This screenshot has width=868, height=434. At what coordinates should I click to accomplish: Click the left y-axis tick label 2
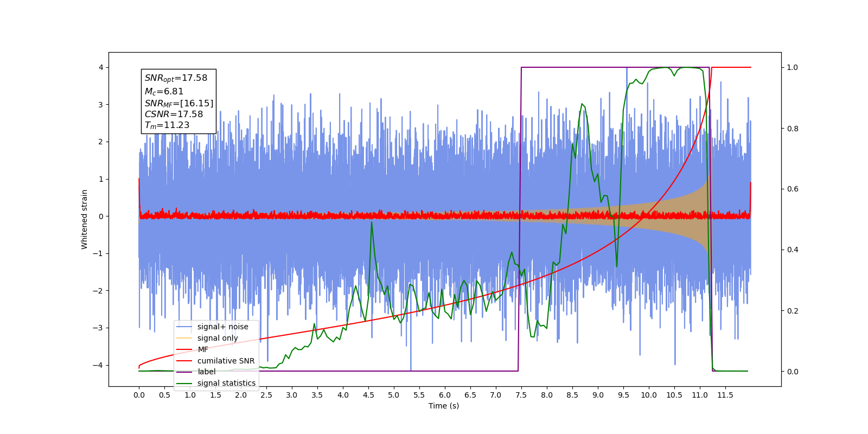click(x=101, y=142)
